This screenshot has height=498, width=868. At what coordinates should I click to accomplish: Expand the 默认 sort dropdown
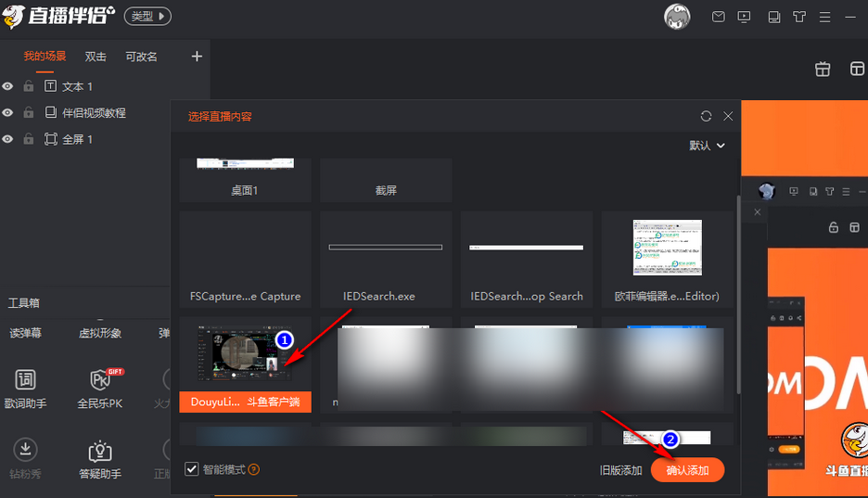click(x=707, y=146)
